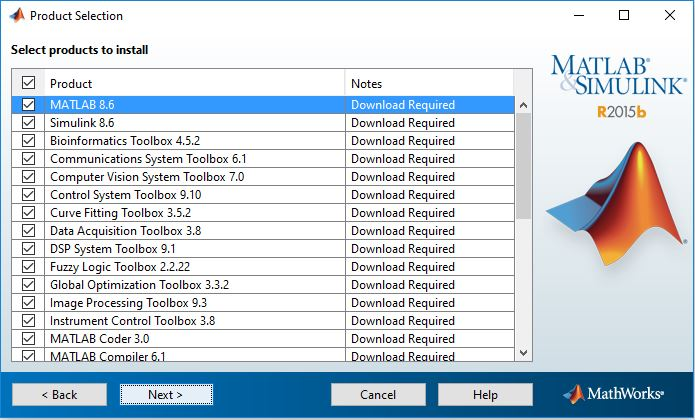Select Image Processing Toolbox 9.3 text

tap(129, 303)
